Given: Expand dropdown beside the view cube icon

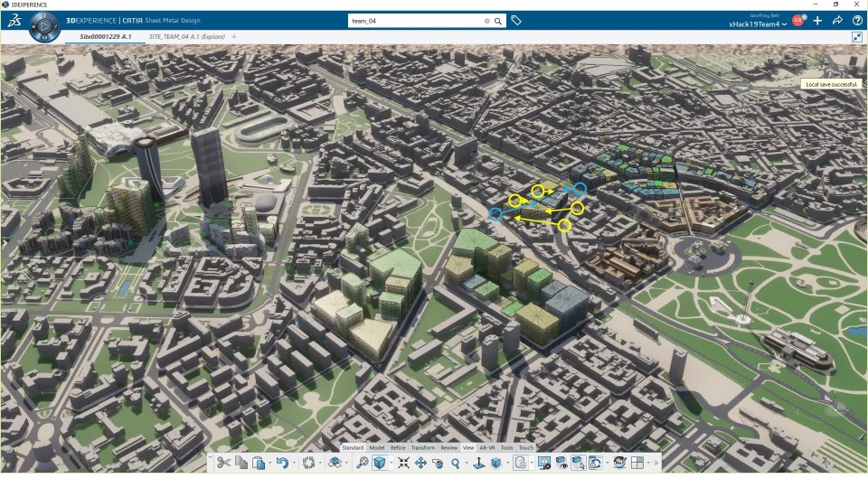Looking at the screenshot, I should [392, 464].
